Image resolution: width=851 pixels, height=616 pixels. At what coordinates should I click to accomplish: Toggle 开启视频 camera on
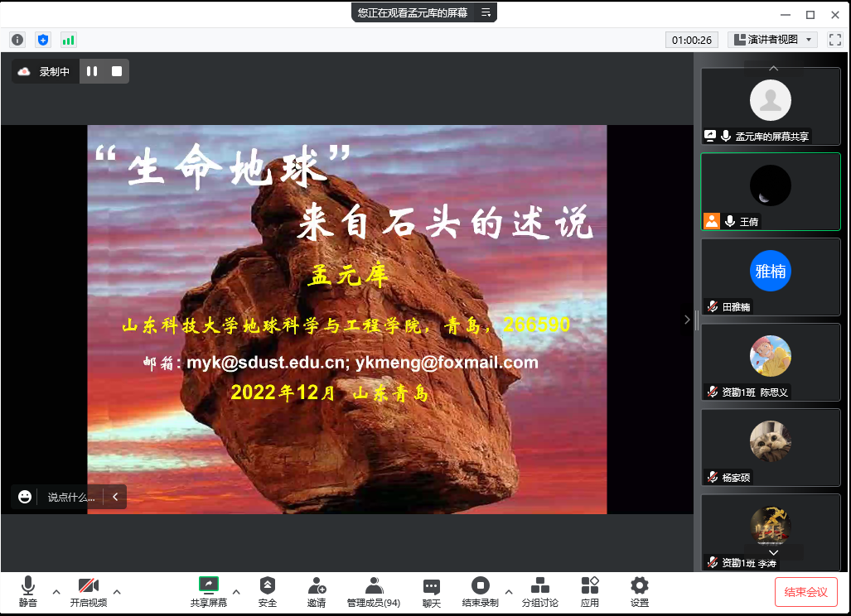click(x=88, y=591)
